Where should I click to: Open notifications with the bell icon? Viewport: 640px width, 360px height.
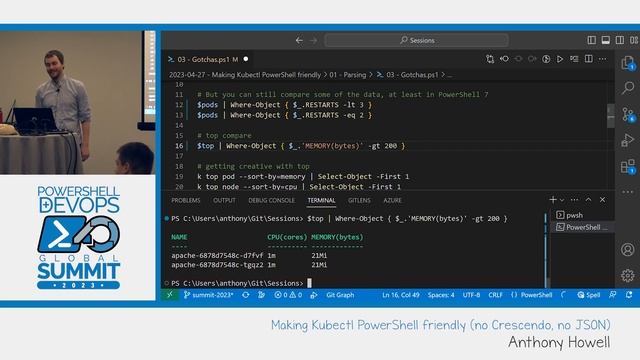(629, 295)
